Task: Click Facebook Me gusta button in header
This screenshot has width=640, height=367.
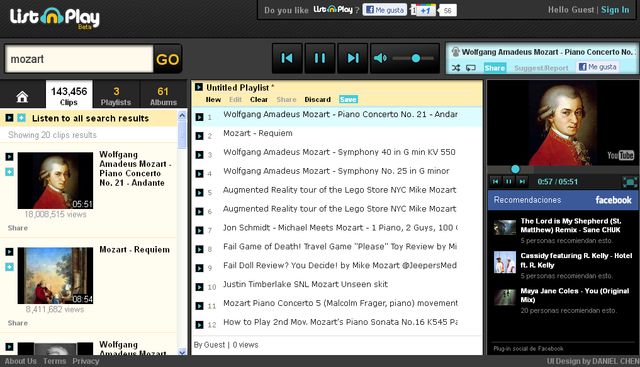Action: 385,10
